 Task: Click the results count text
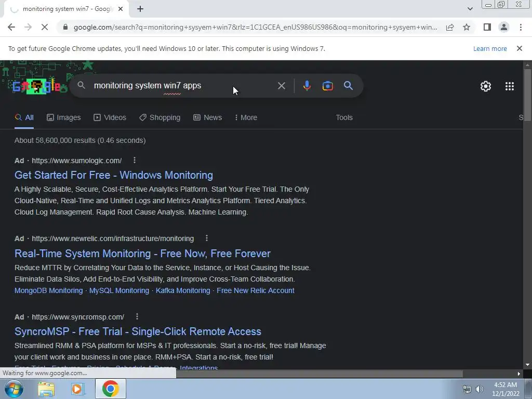[x=80, y=140]
